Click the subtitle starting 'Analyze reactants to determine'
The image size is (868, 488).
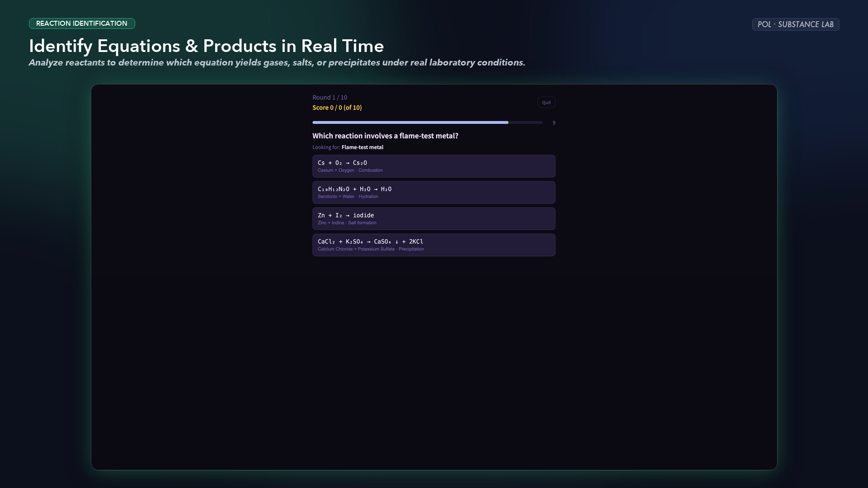click(x=277, y=62)
